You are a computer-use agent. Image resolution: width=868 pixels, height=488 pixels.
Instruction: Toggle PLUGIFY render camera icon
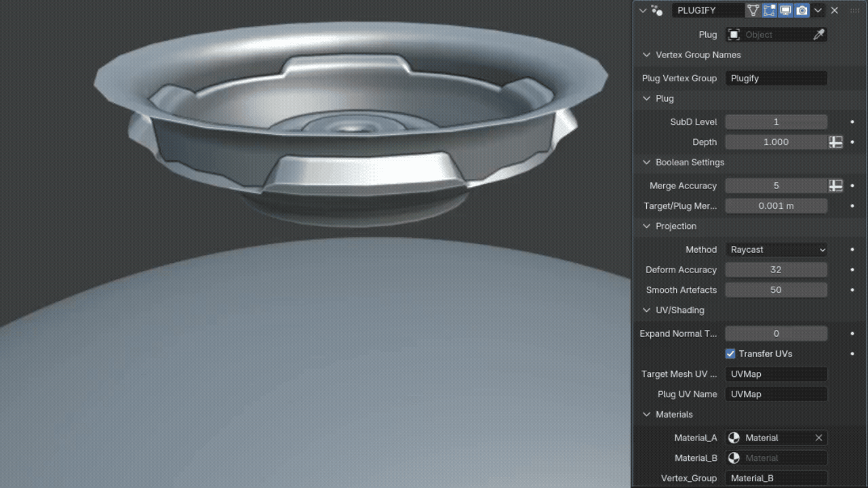click(x=802, y=10)
